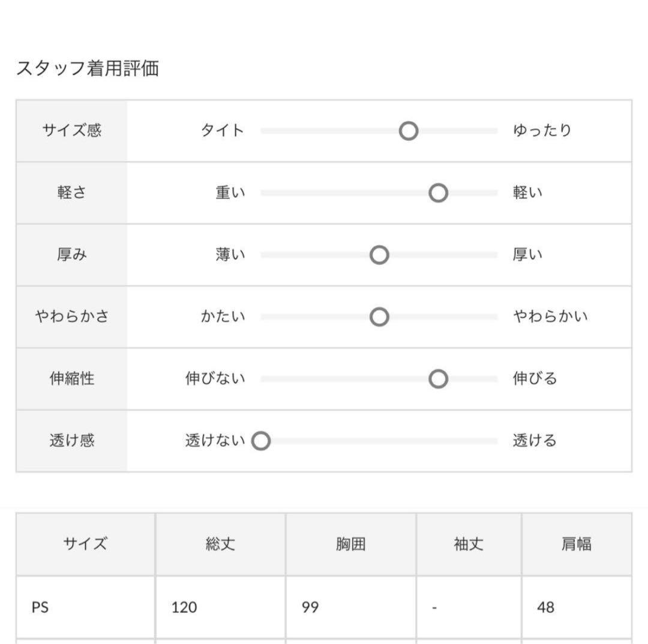The image size is (648, 644).
Task: Click the 厚み slider handle
Action: tap(379, 255)
